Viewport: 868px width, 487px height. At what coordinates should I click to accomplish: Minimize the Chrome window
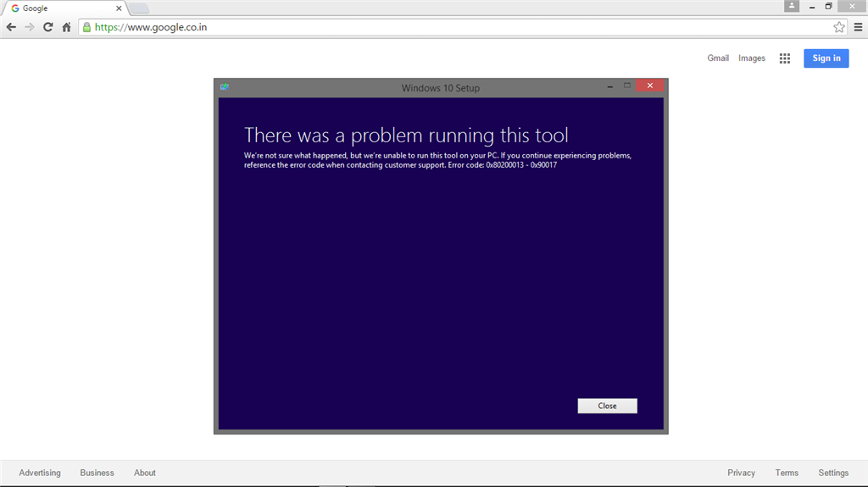[x=812, y=7]
